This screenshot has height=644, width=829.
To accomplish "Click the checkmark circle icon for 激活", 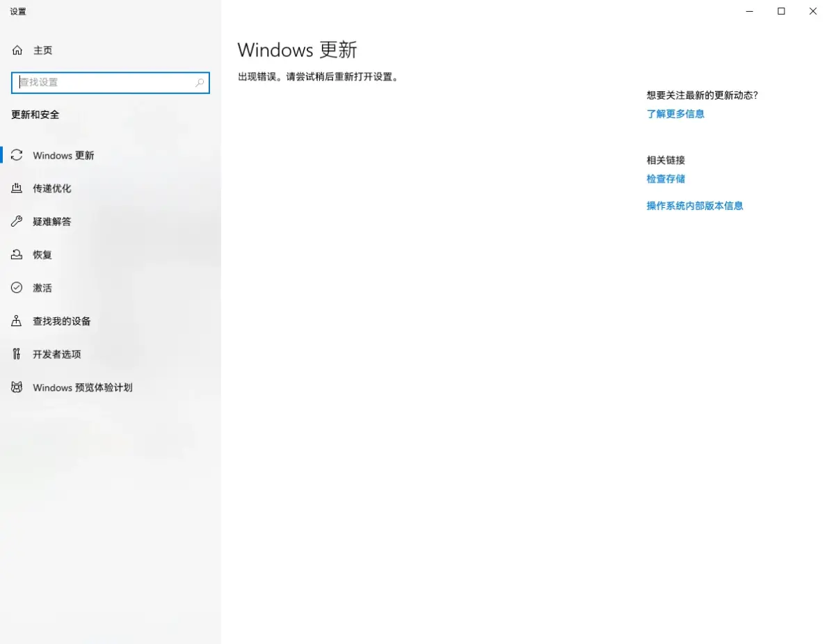I will point(17,288).
